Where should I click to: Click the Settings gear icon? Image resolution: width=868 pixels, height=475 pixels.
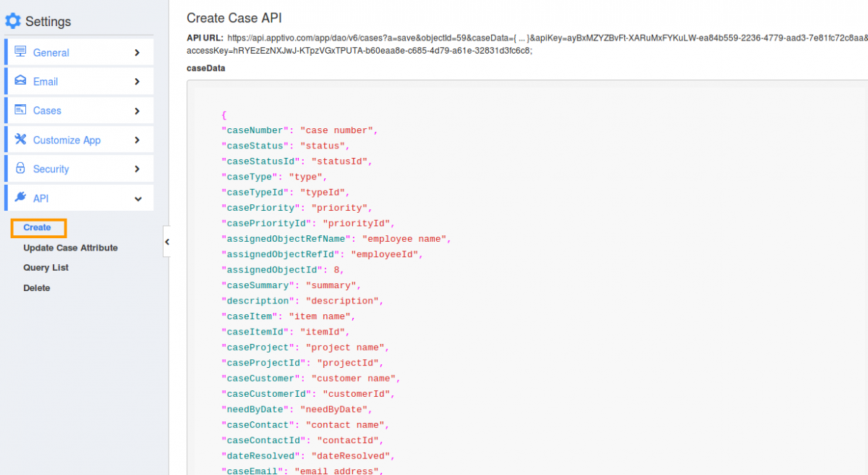pos(13,21)
